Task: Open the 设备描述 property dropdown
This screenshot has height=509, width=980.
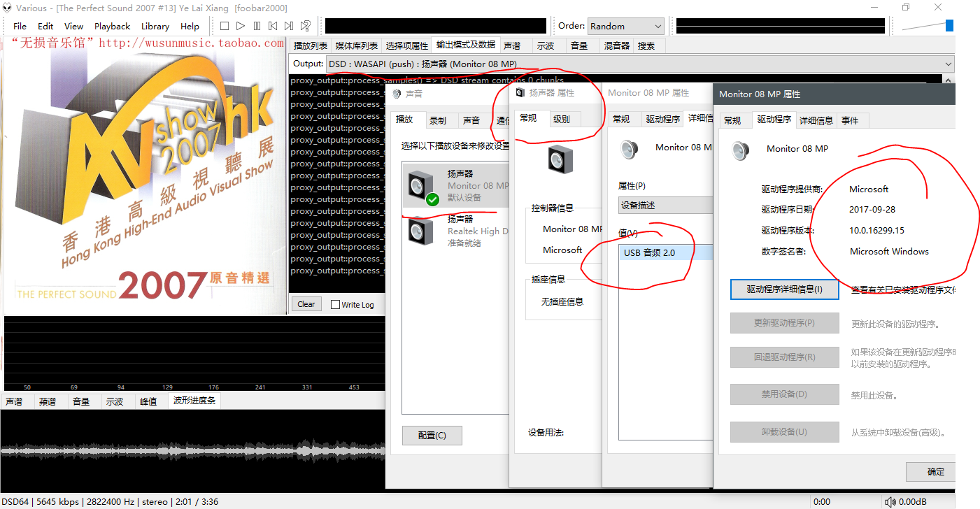Action: [x=665, y=205]
